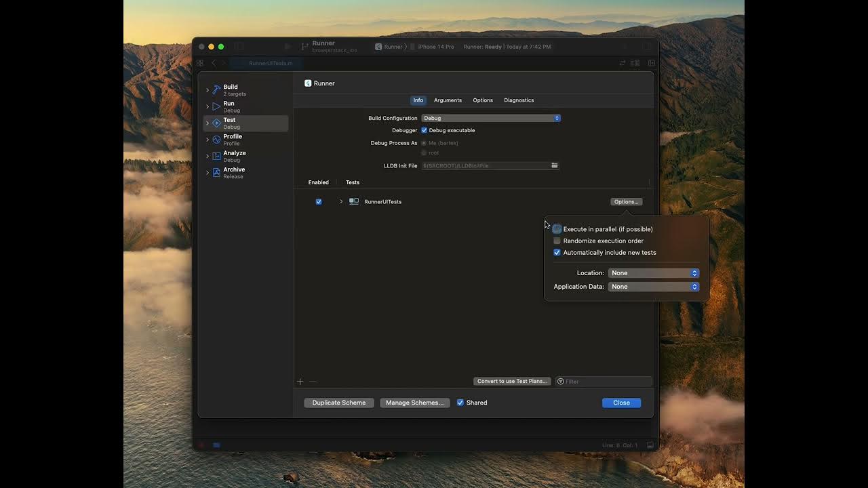The width and height of the screenshot is (868, 488).
Task: Toggle the Shared checkbox
Action: click(x=460, y=403)
